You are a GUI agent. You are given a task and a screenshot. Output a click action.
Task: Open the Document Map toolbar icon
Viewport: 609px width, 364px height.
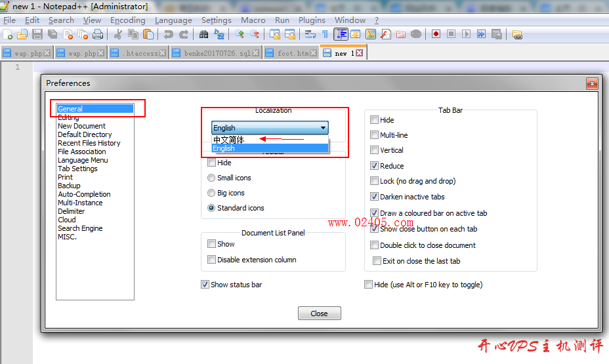pyautogui.click(x=371, y=35)
